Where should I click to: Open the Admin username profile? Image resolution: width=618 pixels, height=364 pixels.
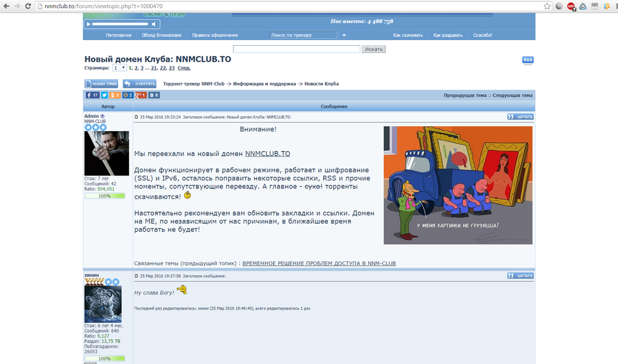coord(91,116)
